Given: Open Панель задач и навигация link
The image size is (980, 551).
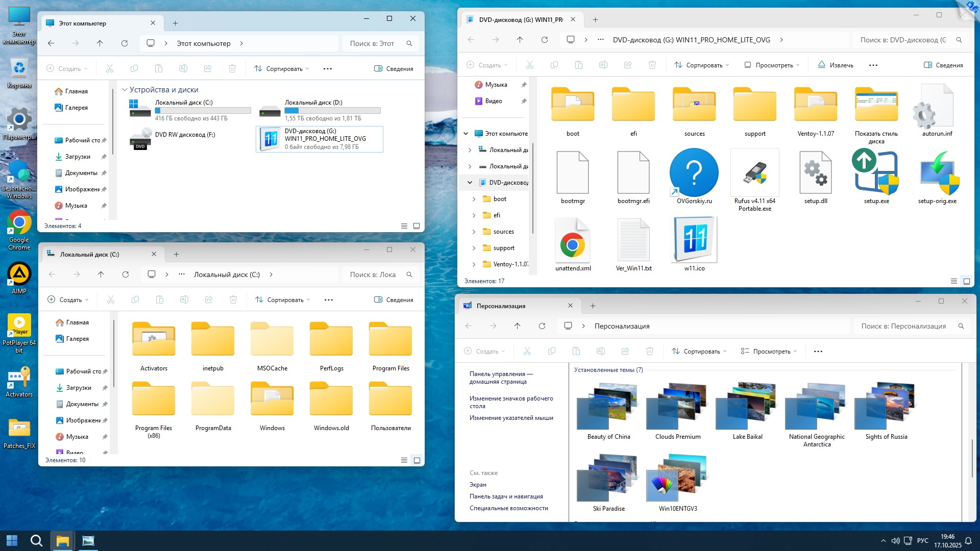Looking at the screenshot, I should coord(506,496).
